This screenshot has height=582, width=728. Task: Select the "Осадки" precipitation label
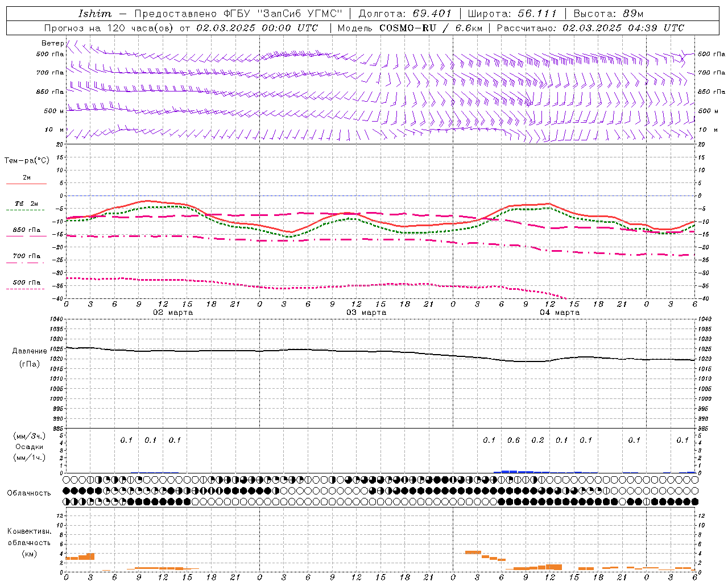point(30,447)
